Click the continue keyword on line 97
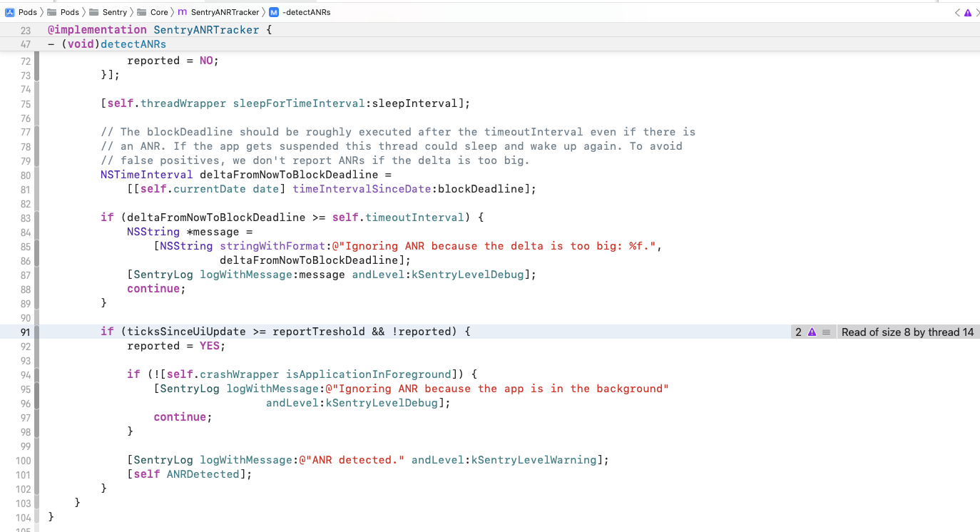This screenshot has height=532, width=980. 180,417
